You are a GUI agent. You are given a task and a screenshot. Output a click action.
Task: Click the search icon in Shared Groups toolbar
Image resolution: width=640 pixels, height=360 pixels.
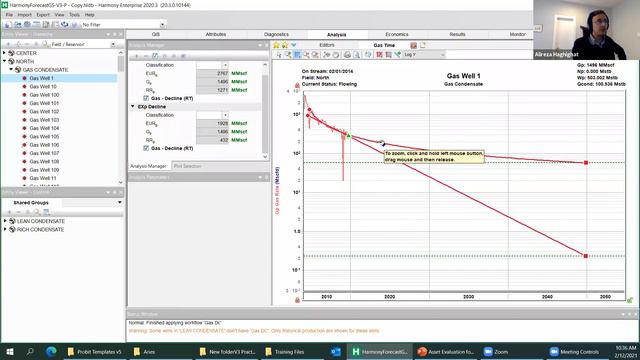[37, 212]
